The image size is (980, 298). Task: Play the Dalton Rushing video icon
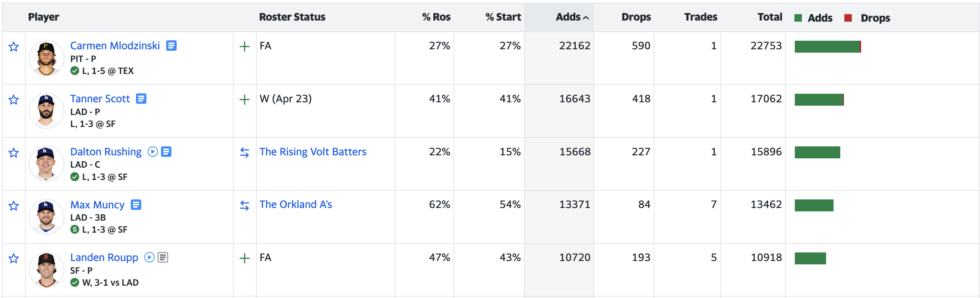point(152,152)
